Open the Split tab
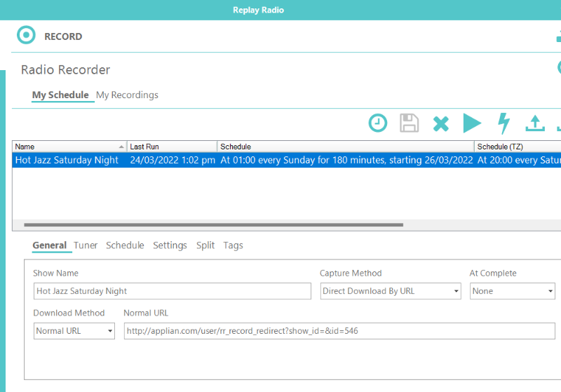This screenshot has width=561, height=392. (x=205, y=245)
